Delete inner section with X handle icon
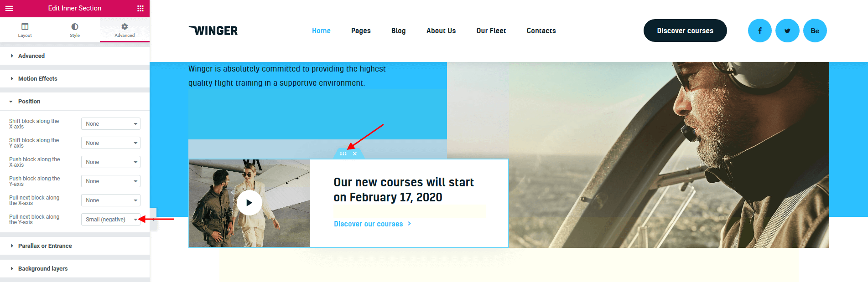 point(355,154)
